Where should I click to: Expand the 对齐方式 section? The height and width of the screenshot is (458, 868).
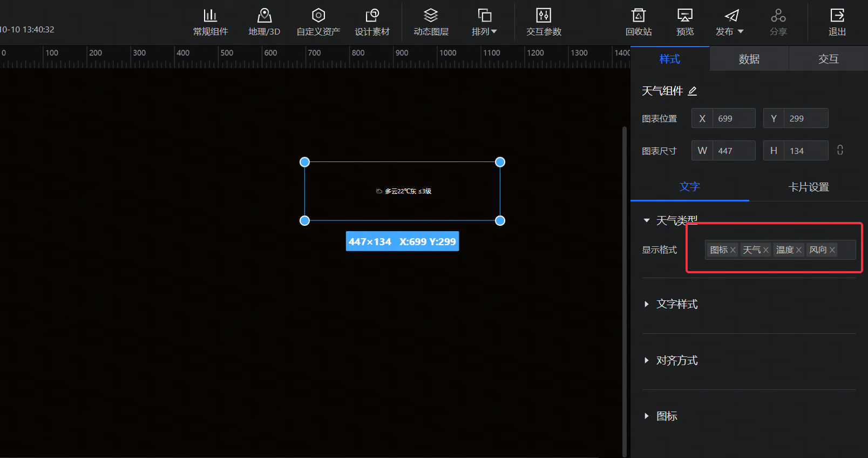pos(677,360)
